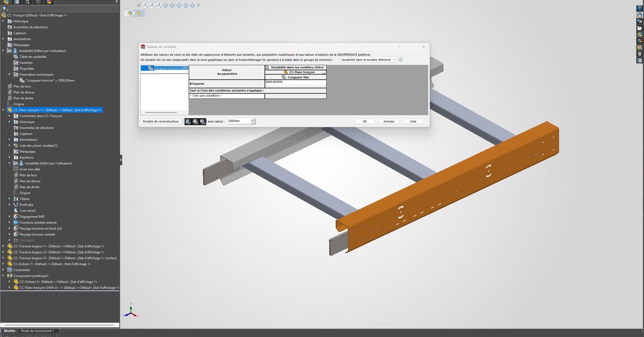Collapse the Paramètres numériques tree node
The image size is (644, 337).
9,74
